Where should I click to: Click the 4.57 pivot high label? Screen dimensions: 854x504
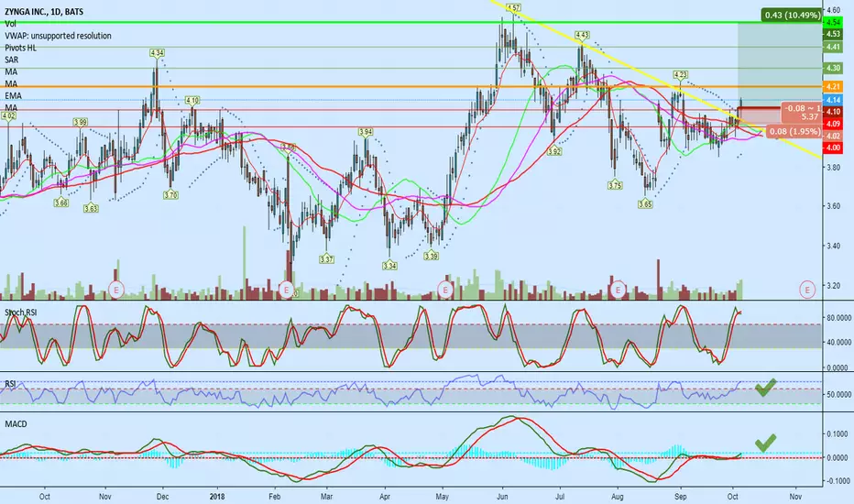click(x=513, y=7)
